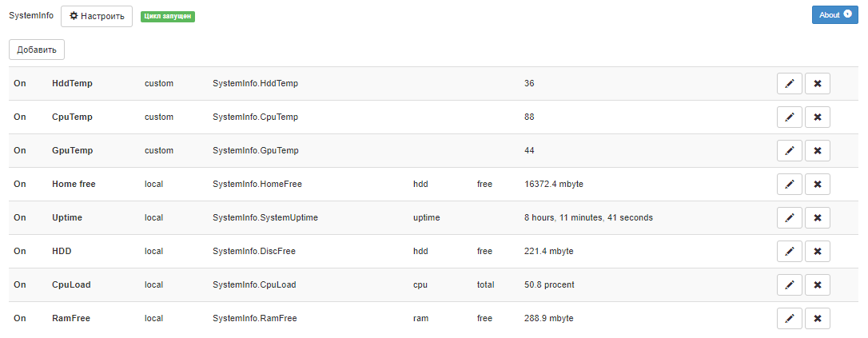The width and height of the screenshot is (868, 338).
Task: Select the SystemInfo.RamFree property text
Action: pyautogui.click(x=254, y=319)
